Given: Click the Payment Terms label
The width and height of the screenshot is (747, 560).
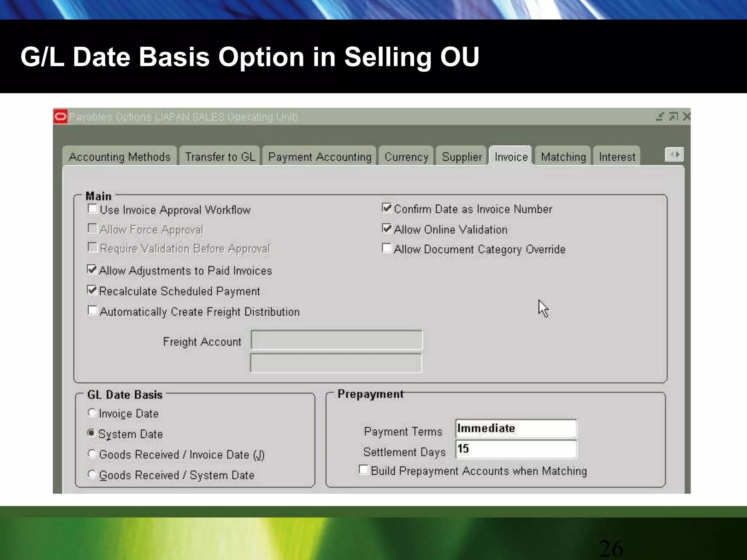Looking at the screenshot, I should click(403, 432).
